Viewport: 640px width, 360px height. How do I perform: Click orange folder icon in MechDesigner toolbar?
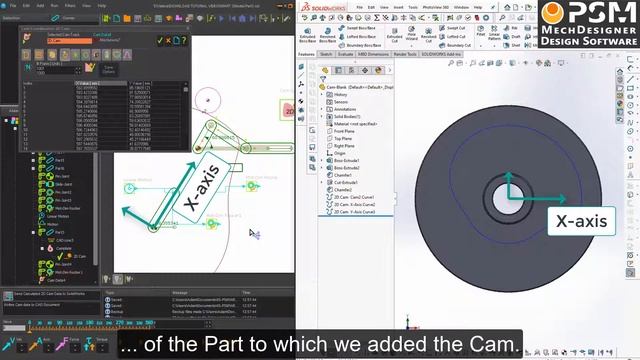point(127,18)
